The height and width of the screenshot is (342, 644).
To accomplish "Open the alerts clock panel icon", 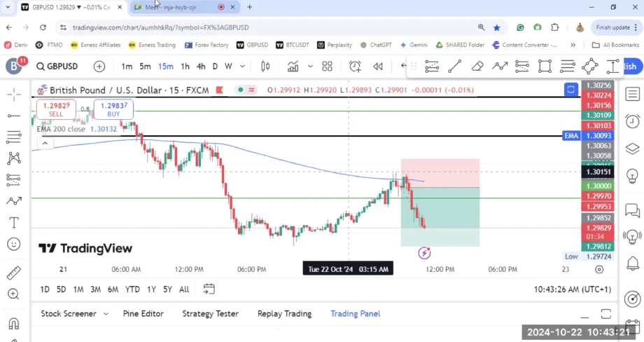I will click(x=633, y=121).
